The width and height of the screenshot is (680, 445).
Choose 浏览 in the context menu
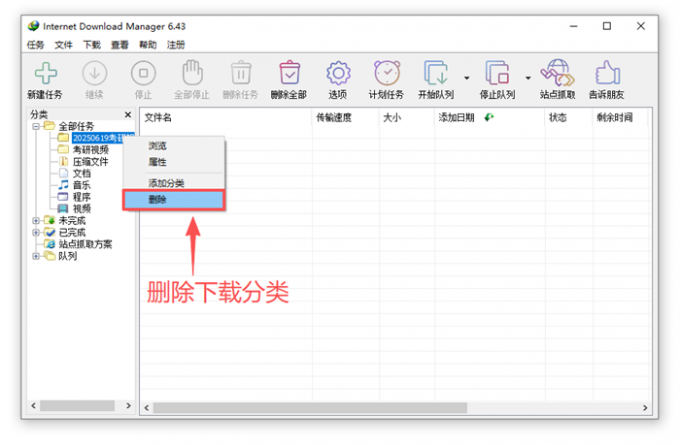coord(174,146)
